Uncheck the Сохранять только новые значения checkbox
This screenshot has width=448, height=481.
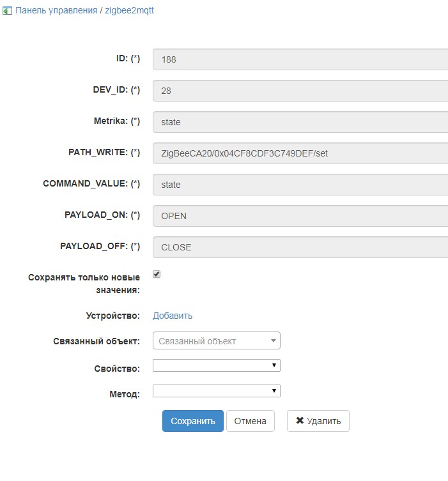pyautogui.click(x=157, y=274)
